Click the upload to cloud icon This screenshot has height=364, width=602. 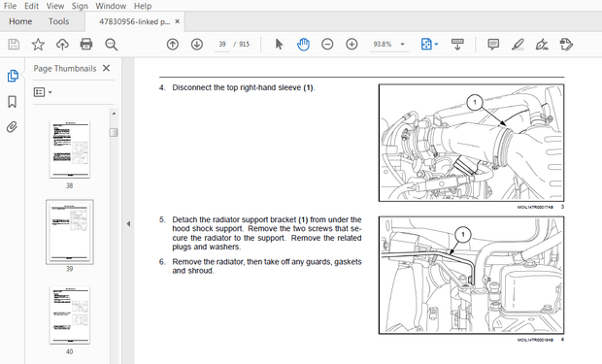coord(62,45)
